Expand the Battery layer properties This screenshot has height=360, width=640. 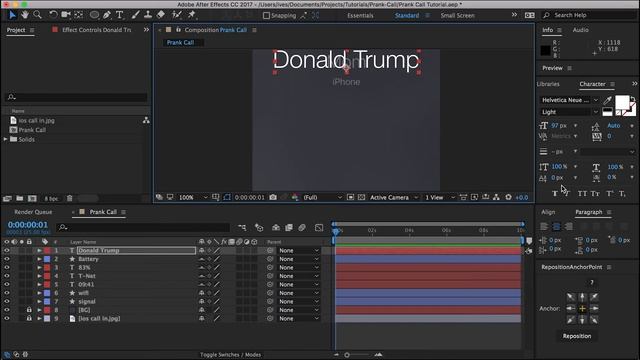39,259
